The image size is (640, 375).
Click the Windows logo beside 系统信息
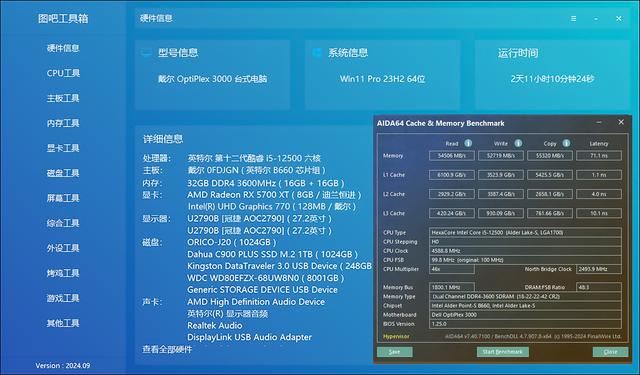[x=317, y=53]
